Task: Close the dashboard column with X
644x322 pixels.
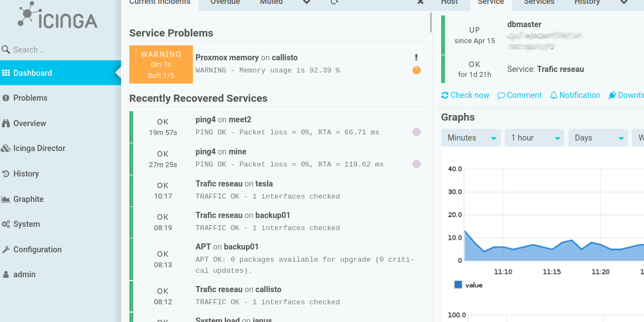Action: (x=420, y=2)
